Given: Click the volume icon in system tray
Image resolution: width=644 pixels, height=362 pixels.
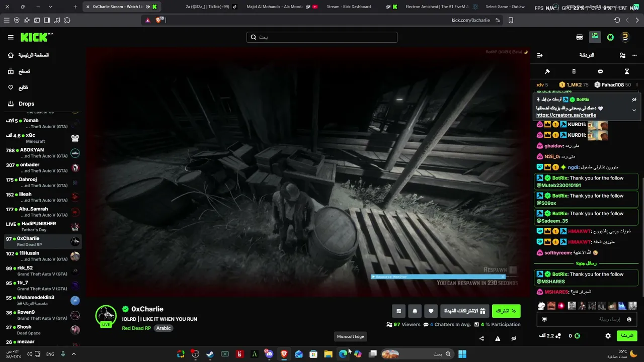Looking at the screenshot, I should click(x=29, y=354).
